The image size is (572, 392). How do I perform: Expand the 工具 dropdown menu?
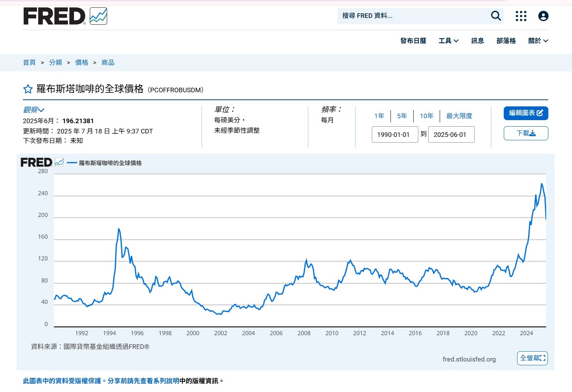[x=448, y=41]
